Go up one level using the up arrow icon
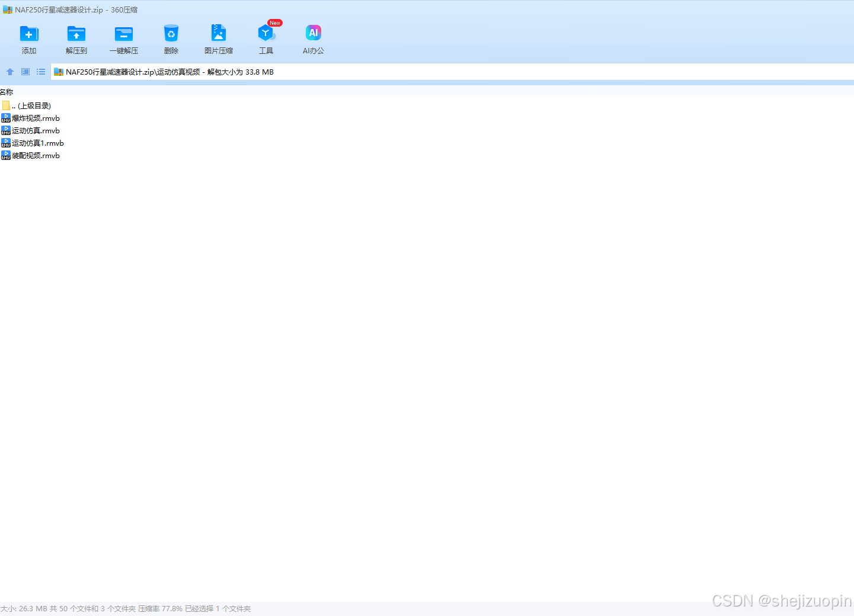854x616 pixels. click(10, 72)
